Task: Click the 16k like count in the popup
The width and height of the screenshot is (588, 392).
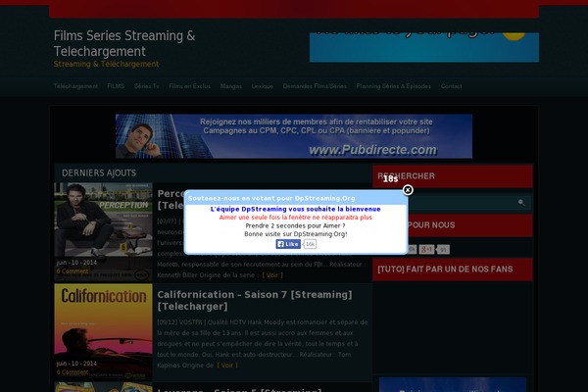Action: click(310, 244)
